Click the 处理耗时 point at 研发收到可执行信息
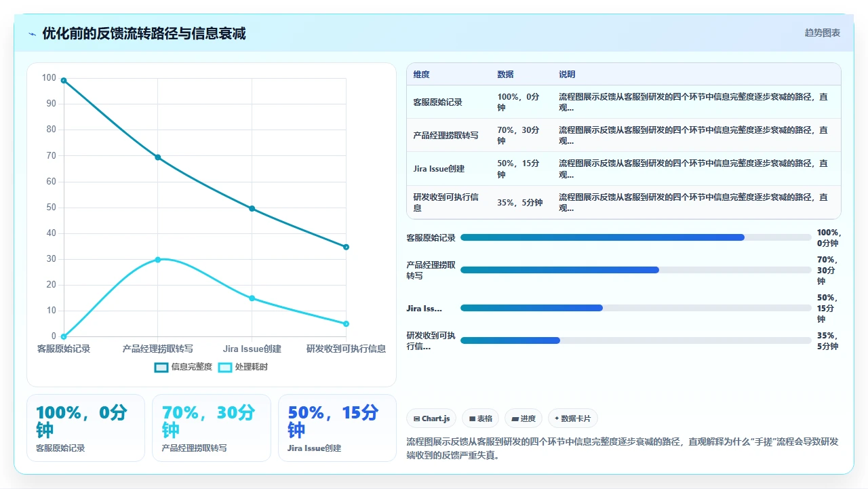The image size is (868, 489). click(x=346, y=324)
